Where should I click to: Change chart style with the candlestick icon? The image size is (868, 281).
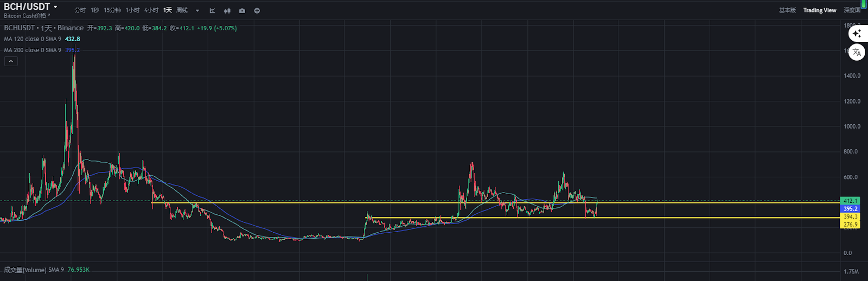227,10
